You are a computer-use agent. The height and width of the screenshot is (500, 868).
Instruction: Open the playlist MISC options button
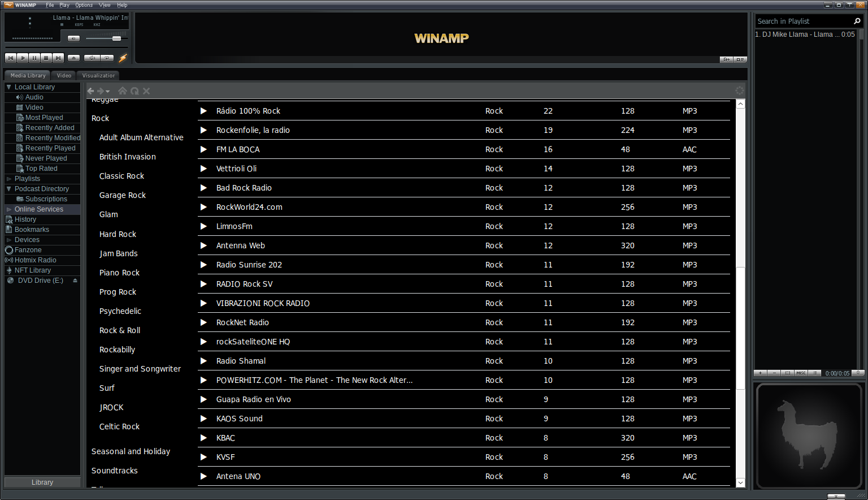[801, 373]
